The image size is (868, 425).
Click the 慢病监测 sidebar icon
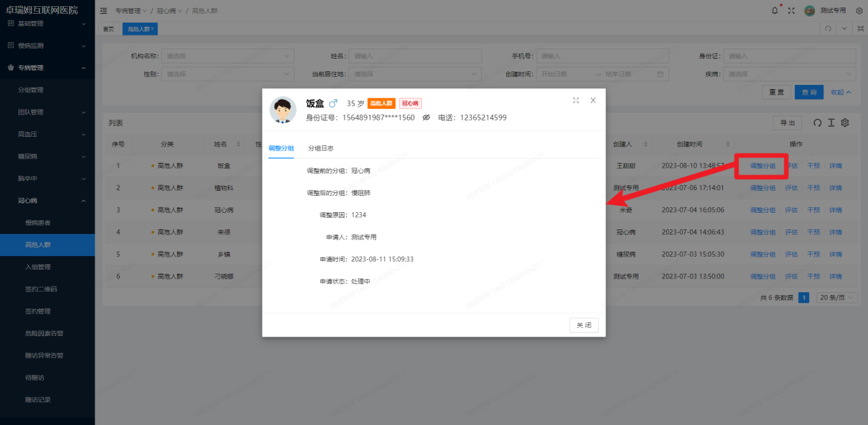click(10, 45)
